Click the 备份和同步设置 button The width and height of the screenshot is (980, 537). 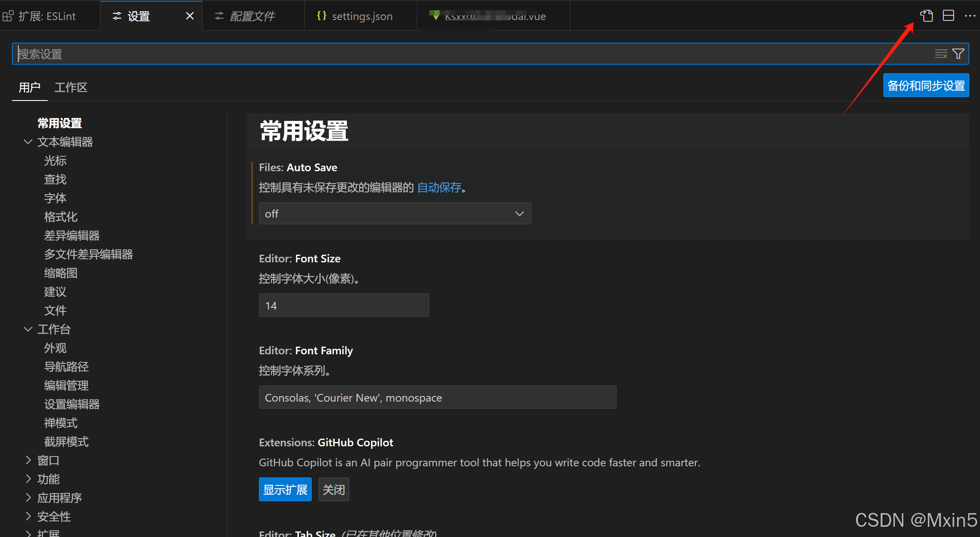[x=926, y=86]
